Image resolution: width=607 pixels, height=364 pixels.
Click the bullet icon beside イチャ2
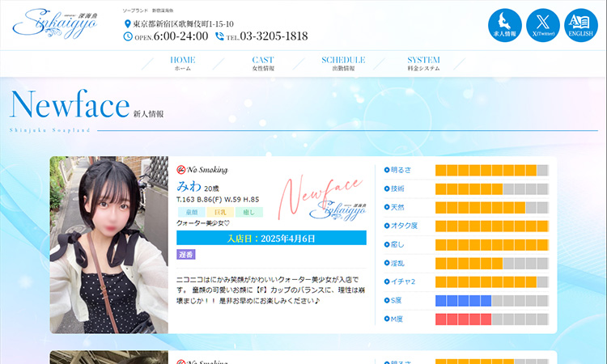pos(387,281)
